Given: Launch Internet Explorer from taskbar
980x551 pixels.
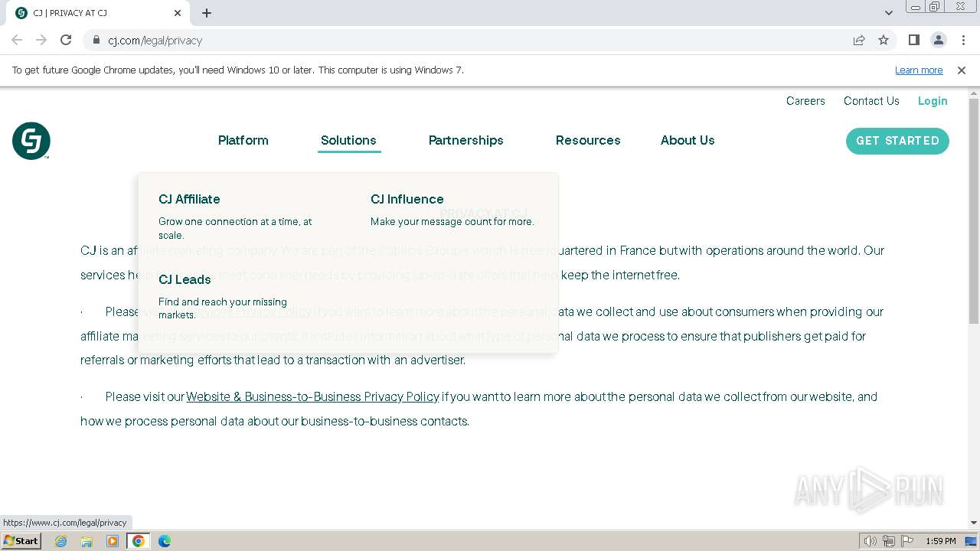Looking at the screenshot, I should (60, 541).
